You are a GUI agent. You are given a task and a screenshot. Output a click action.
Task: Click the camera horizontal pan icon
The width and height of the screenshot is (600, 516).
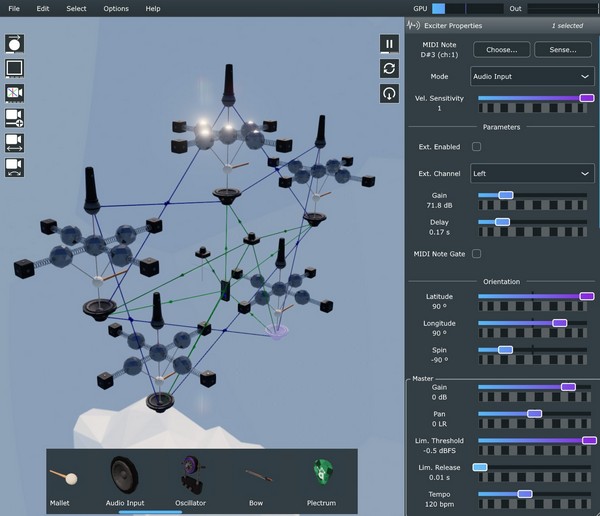[15, 143]
